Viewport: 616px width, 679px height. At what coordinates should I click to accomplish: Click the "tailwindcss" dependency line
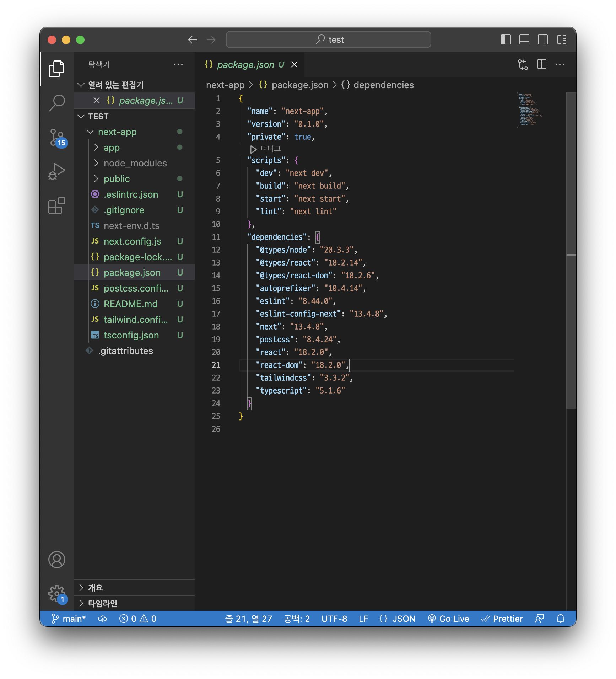click(x=304, y=378)
